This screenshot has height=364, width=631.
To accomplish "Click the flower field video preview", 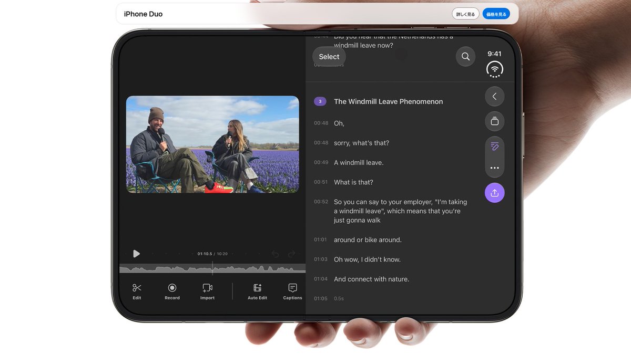I will coord(212,144).
